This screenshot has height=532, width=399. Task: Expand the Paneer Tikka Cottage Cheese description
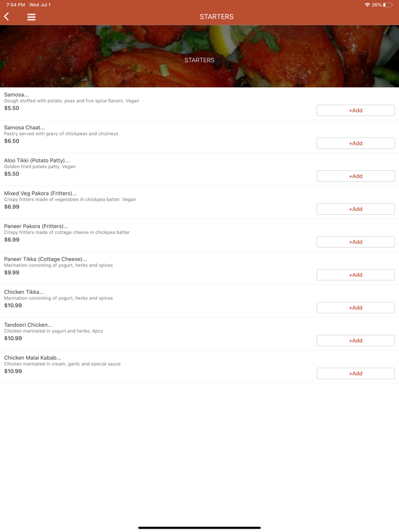click(x=44, y=259)
